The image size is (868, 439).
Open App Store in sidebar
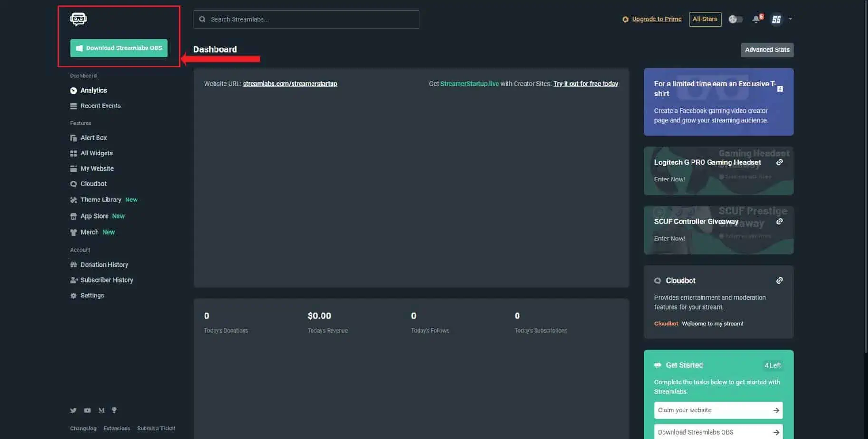[x=94, y=216]
